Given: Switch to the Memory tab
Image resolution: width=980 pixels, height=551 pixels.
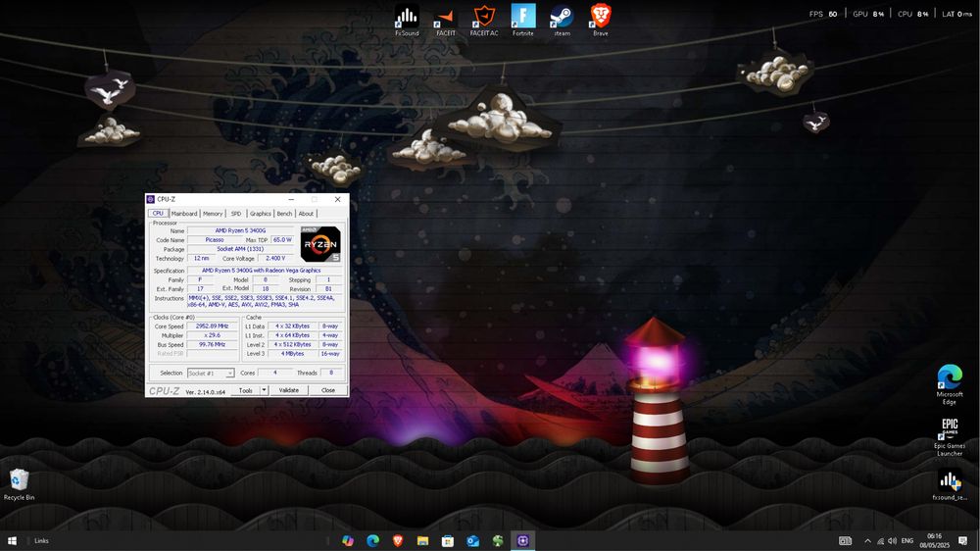Looking at the screenshot, I should (213, 213).
